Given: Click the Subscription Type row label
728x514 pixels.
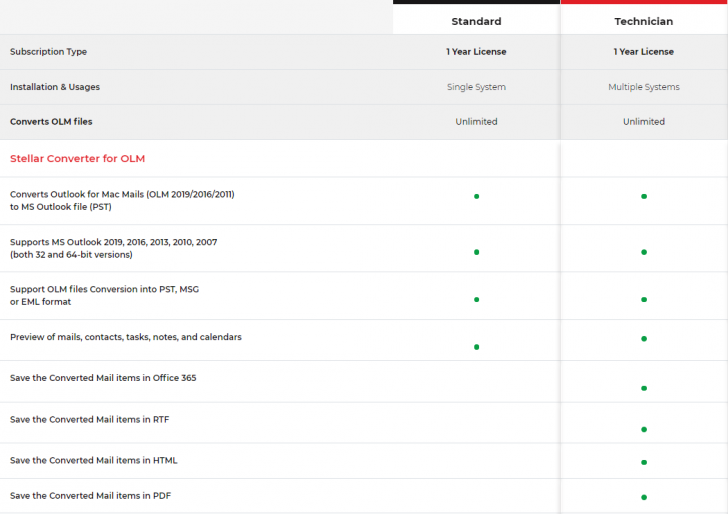Looking at the screenshot, I should [x=48, y=52].
